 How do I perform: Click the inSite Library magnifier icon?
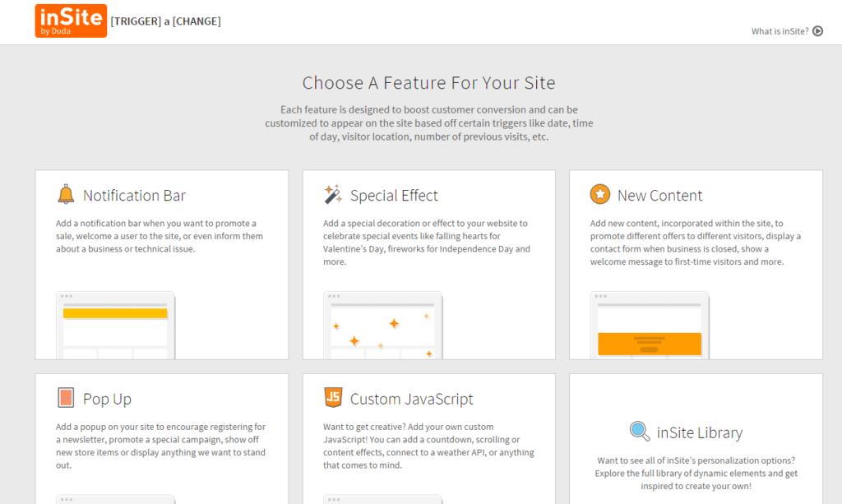(640, 431)
